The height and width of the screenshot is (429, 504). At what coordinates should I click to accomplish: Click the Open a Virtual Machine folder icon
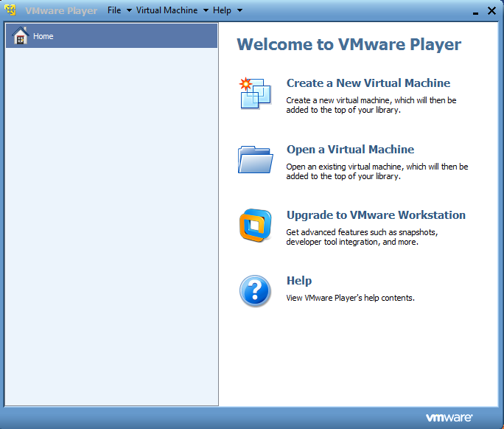click(x=255, y=159)
